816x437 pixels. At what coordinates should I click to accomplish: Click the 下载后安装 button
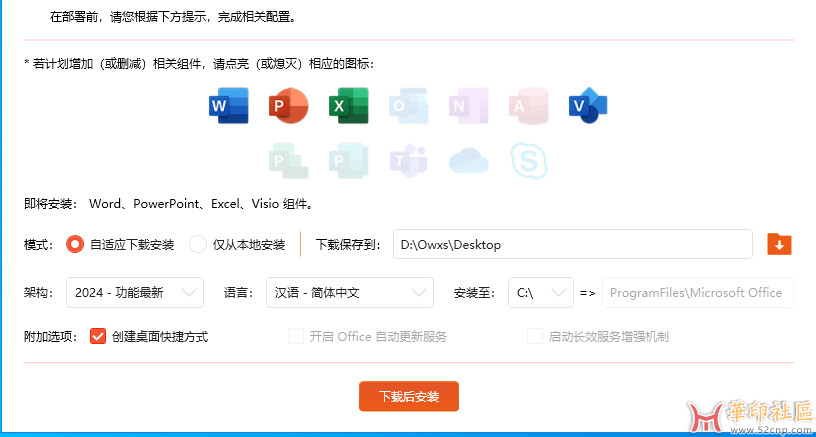pyautogui.click(x=409, y=396)
